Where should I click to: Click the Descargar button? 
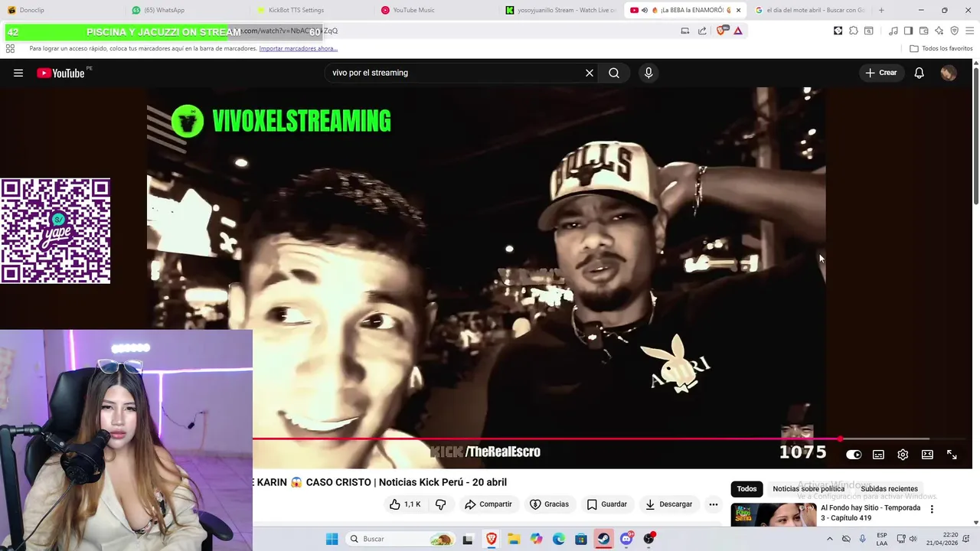[x=668, y=504]
